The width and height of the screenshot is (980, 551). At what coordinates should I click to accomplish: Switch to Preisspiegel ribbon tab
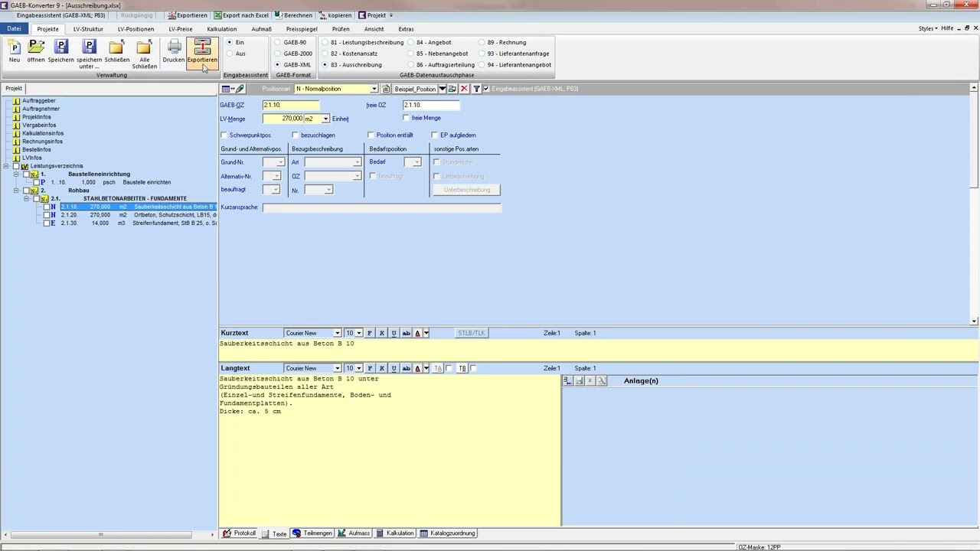(x=302, y=29)
